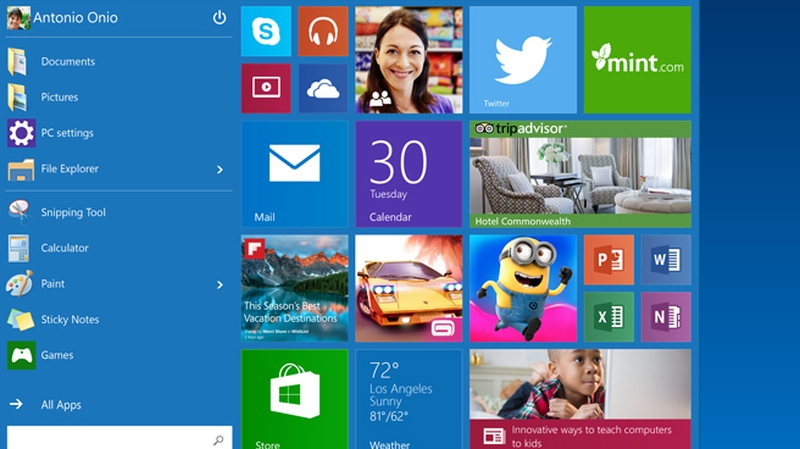The width and height of the screenshot is (800, 449).
Task: Click the power button icon
Action: point(219,18)
